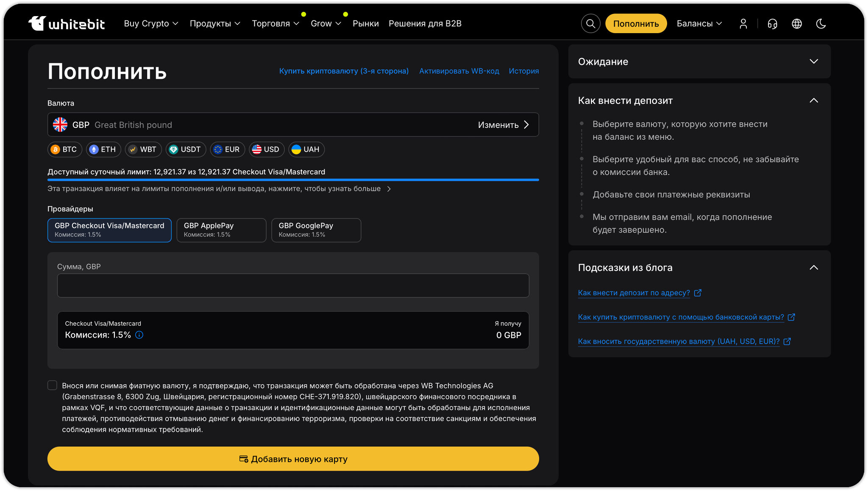Click the Пополнить page heading
Screen dimensions: 868x491
pyautogui.click(x=107, y=71)
